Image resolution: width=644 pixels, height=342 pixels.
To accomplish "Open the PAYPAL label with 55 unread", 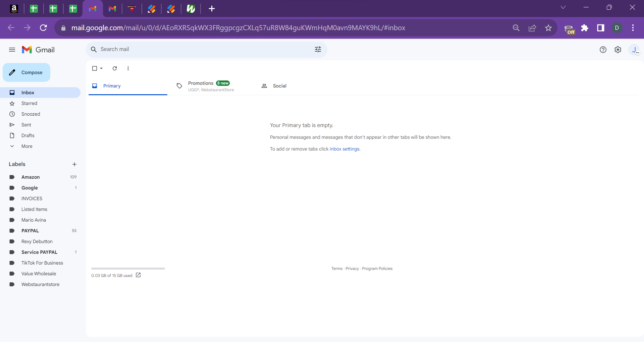I will click(x=40, y=231).
